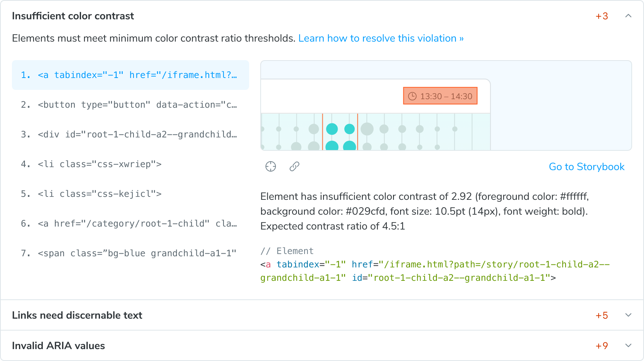
Task: Expand the Links need discernable text section
Action: (628, 315)
